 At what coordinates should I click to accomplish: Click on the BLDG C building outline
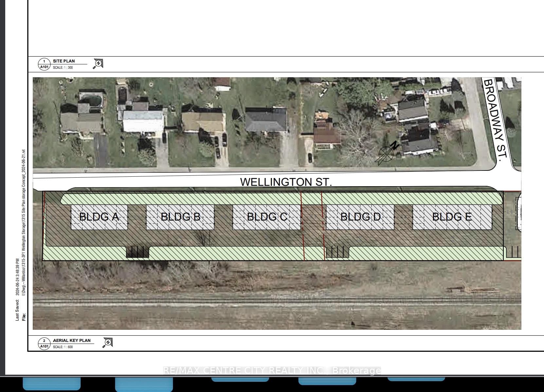(267, 217)
